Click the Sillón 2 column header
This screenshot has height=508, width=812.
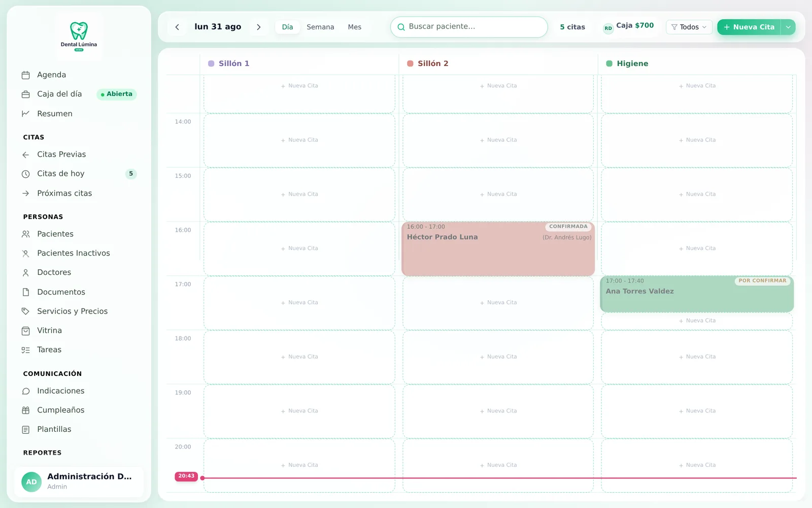click(x=498, y=63)
